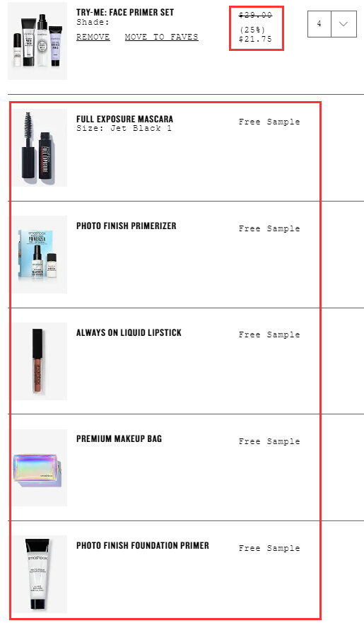Select the quantity value 4 box
Image resolution: width=364 pixels, height=623 pixels.
[319, 24]
